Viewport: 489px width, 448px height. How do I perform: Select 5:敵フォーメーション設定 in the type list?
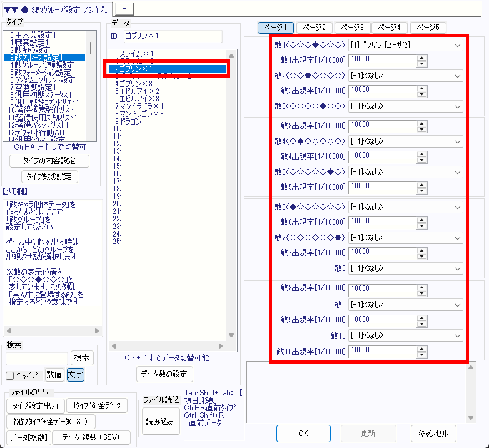pyautogui.click(x=43, y=72)
